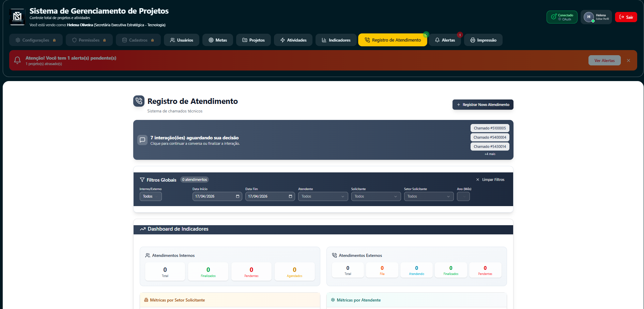The height and width of the screenshot is (309, 644).
Task: Click the internal Finalizados card
Action: [x=208, y=272]
